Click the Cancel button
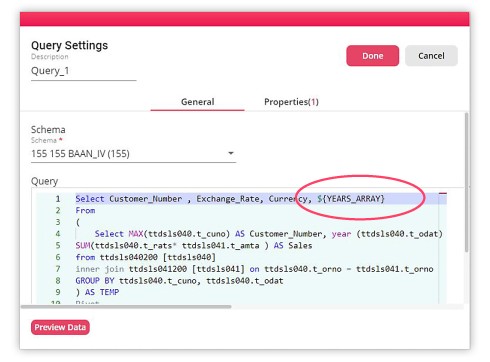The image size is (490, 362). [x=431, y=56]
